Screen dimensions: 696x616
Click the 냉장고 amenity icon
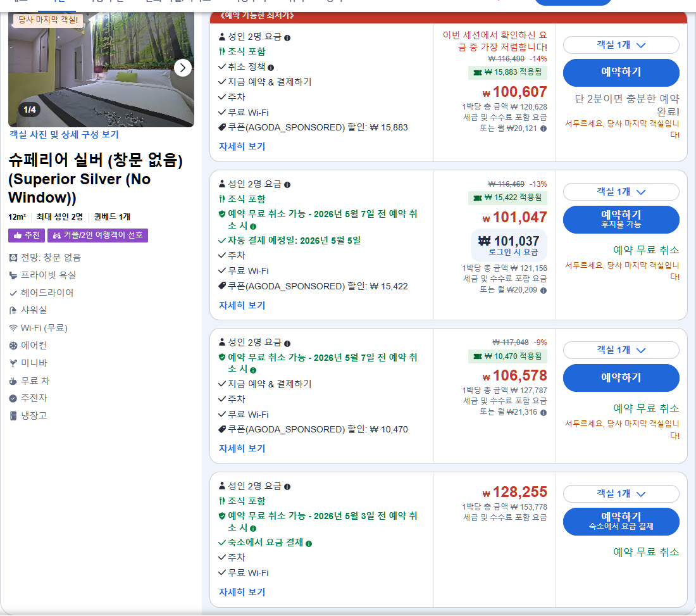pyautogui.click(x=13, y=416)
